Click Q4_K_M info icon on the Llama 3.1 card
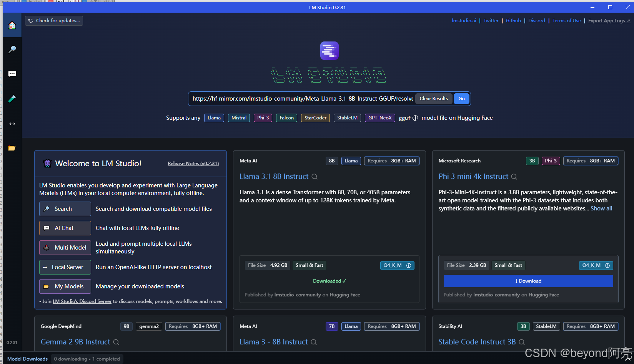The image size is (634, 364). tap(409, 266)
